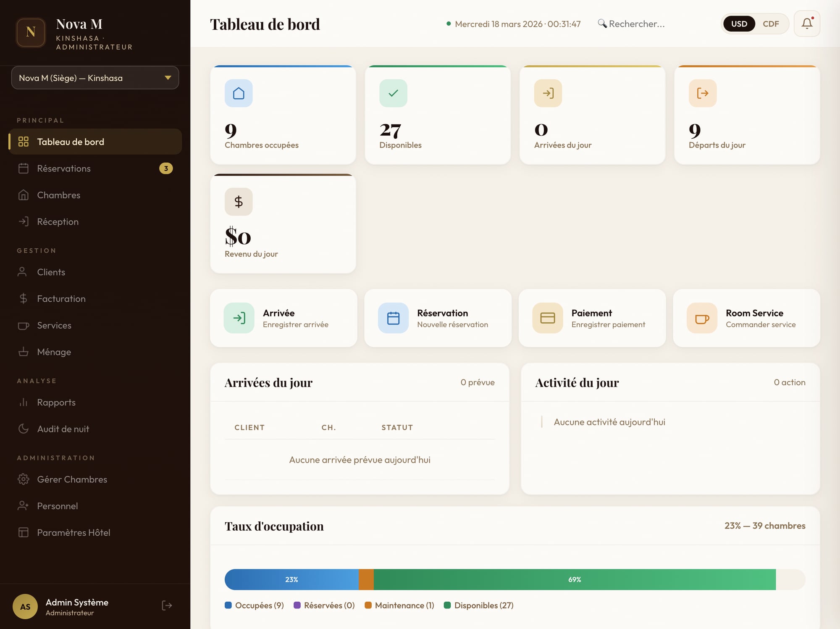Expand the Nova M (Siège) — Kinshasa selector
Viewport: 840px width, 629px height.
[x=95, y=78]
